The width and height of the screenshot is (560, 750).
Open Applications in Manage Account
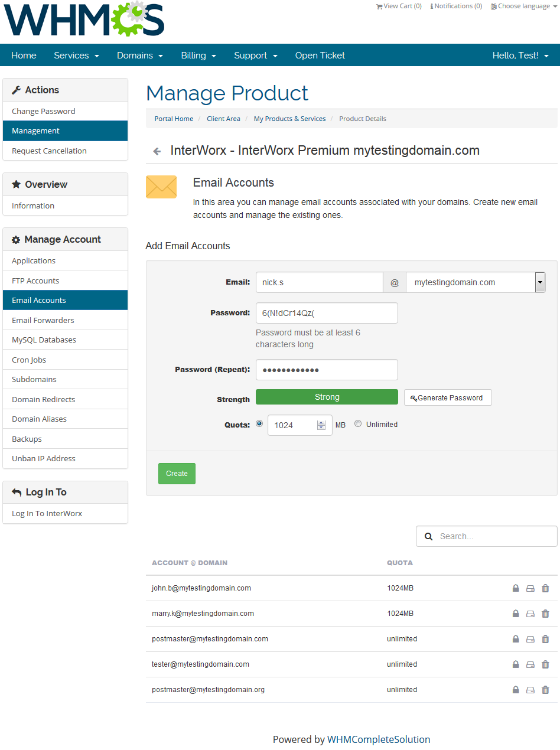65,260
